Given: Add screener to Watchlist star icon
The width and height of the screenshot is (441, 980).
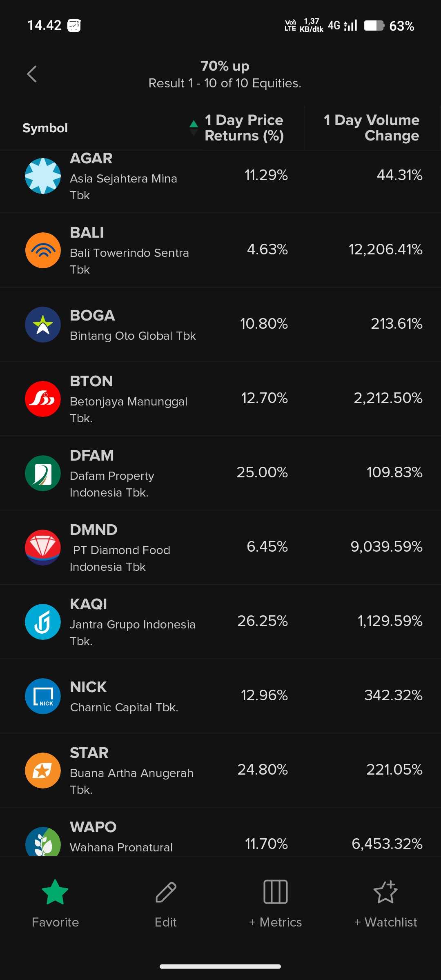Looking at the screenshot, I should pos(385,892).
